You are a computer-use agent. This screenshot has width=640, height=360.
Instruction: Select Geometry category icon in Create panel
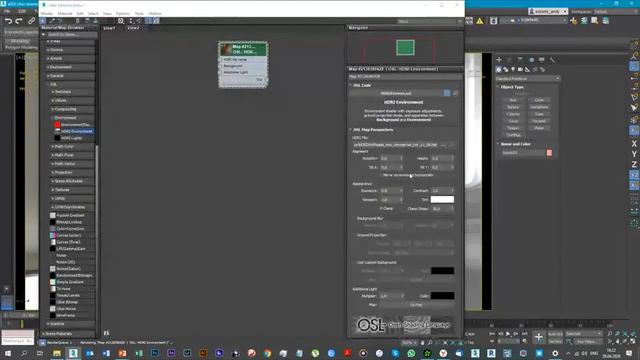coord(498,69)
